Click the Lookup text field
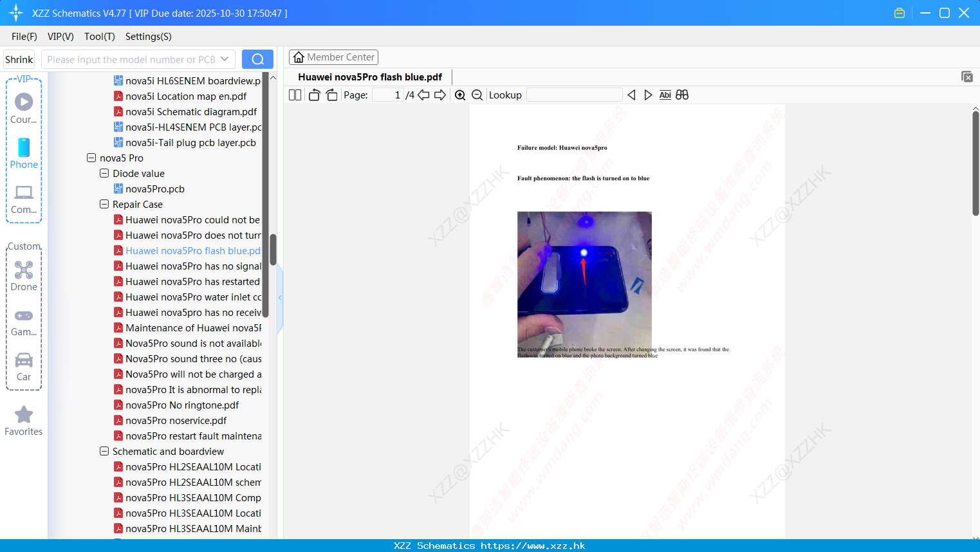Image resolution: width=980 pixels, height=552 pixels. [574, 95]
